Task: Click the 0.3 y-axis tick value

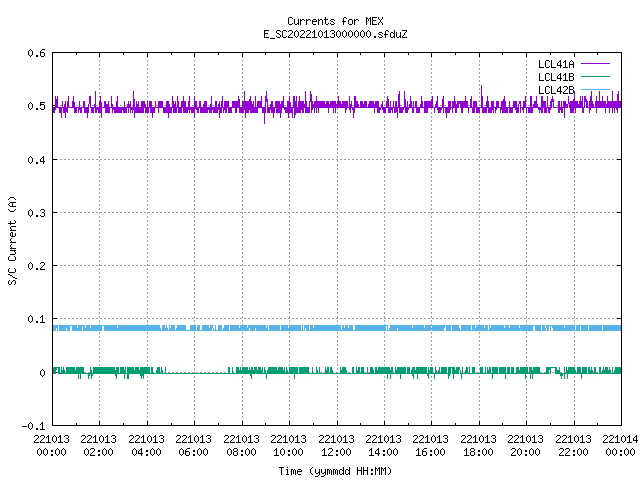Action: coord(36,213)
